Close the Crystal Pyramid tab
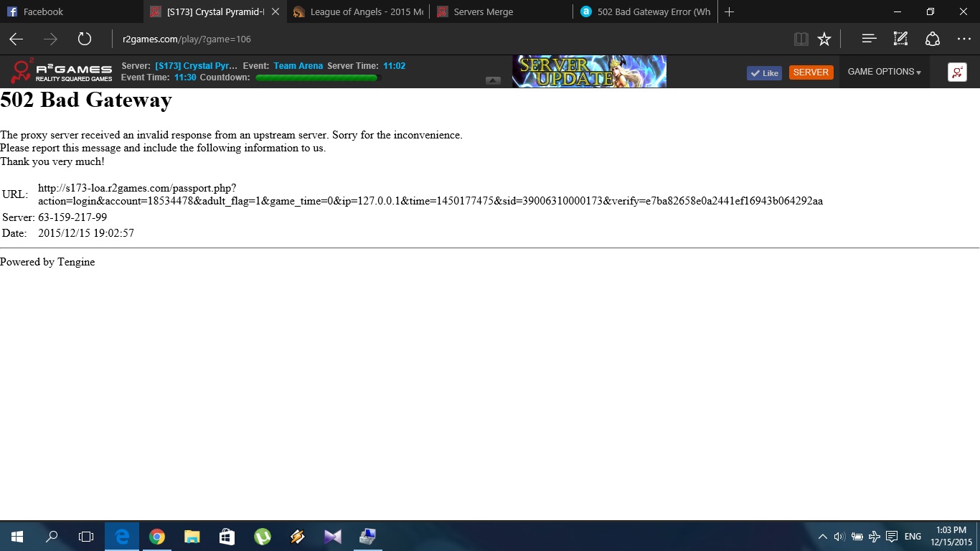 (275, 12)
